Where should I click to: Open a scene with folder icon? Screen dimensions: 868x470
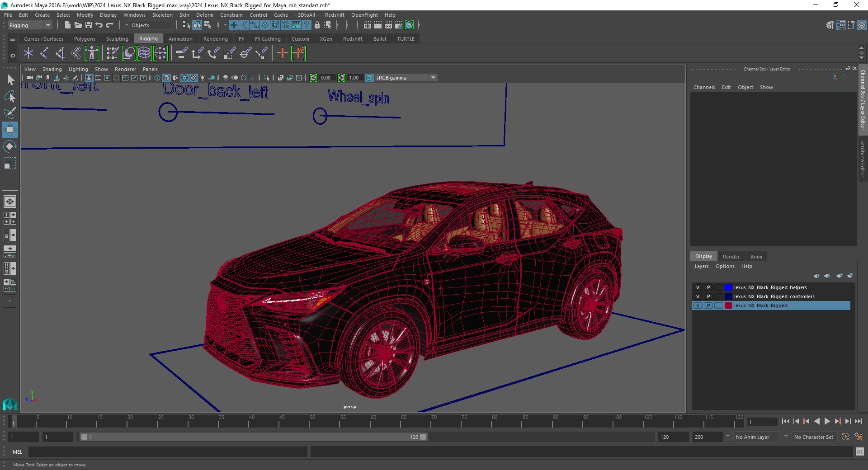[78, 25]
